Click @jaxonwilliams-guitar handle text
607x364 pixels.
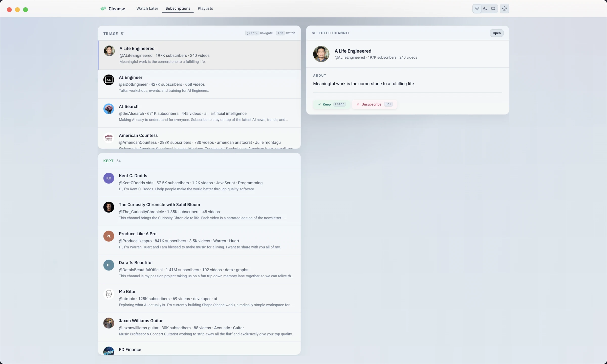(x=139, y=328)
